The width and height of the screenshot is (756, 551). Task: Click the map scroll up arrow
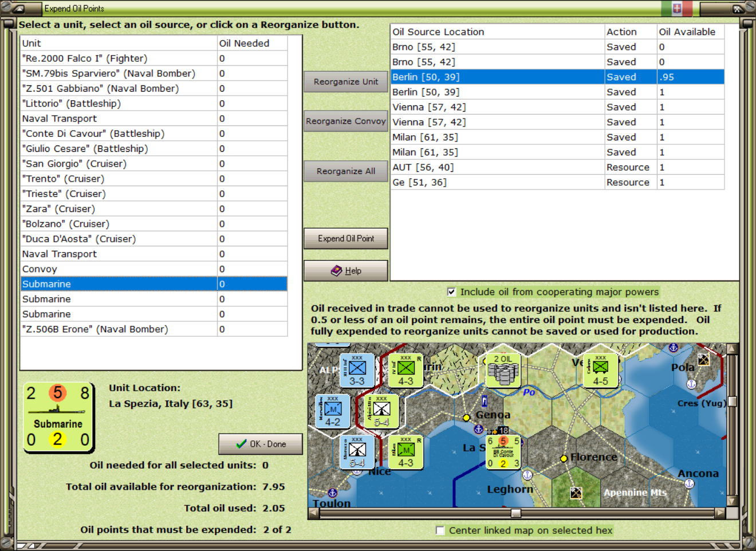[731, 349]
